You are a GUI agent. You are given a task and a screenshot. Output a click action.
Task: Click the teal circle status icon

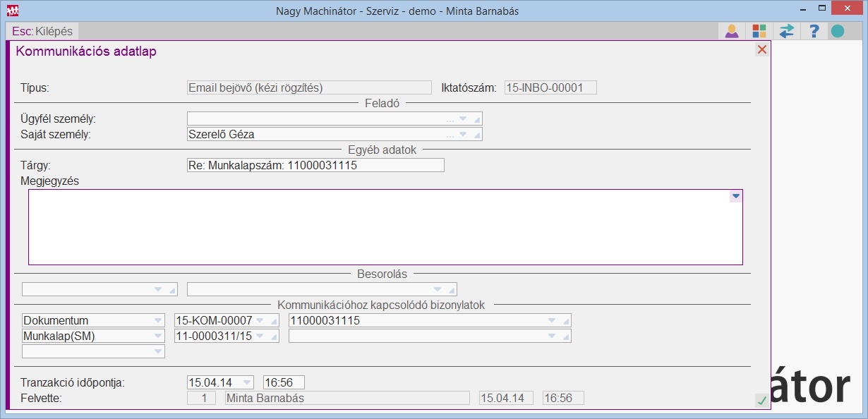pos(838,31)
